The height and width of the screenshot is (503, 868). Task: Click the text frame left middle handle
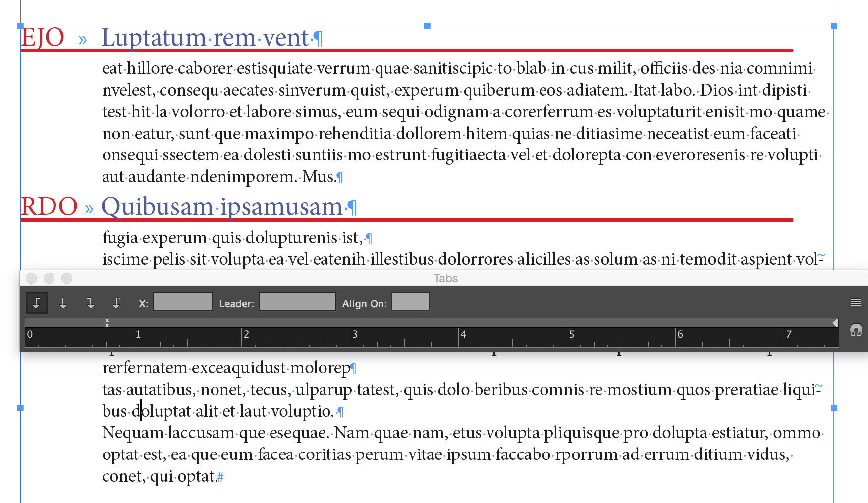click(20, 408)
